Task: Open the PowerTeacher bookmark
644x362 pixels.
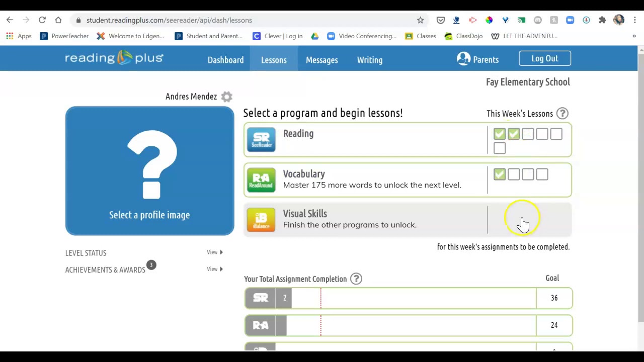Action: pos(64,36)
